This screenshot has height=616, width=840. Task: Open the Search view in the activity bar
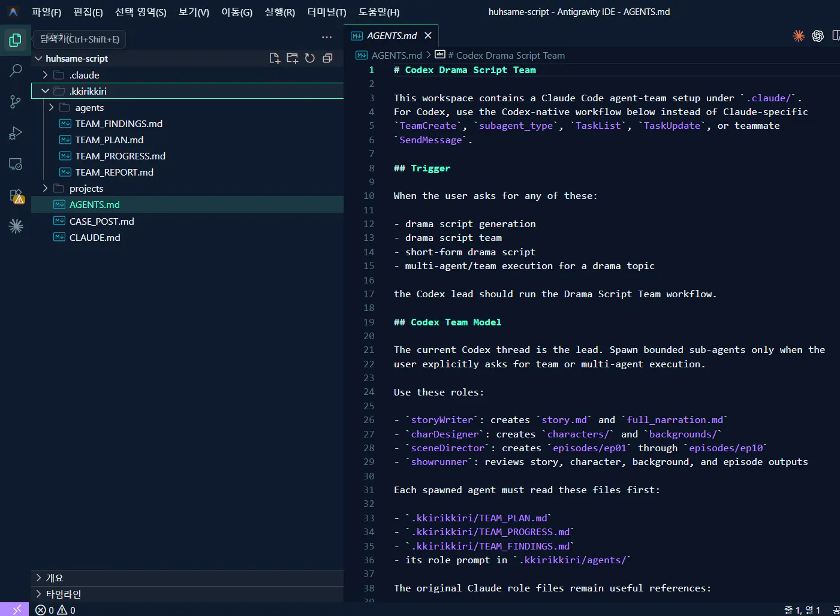coord(16,71)
